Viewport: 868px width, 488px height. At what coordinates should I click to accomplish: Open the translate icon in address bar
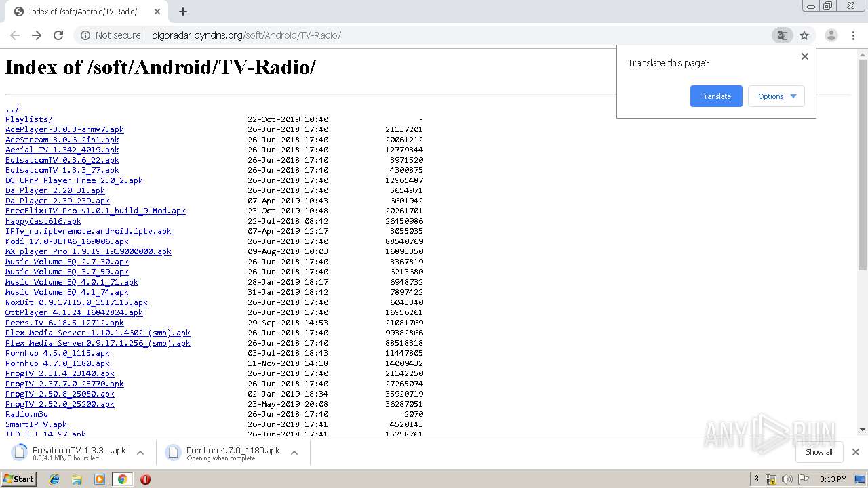tap(783, 35)
